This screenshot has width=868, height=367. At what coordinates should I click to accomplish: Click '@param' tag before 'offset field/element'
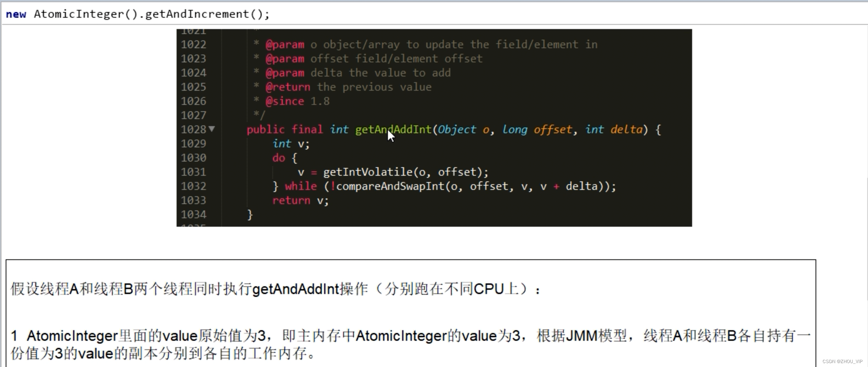(285, 59)
